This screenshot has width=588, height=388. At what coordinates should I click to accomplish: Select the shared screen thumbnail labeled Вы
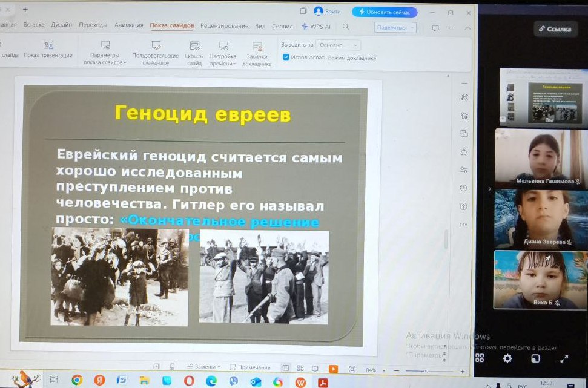(x=543, y=97)
